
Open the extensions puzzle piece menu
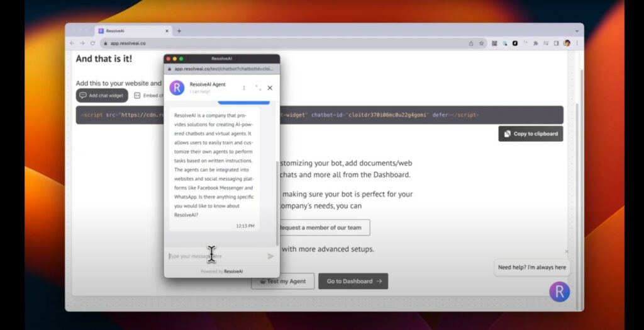tap(536, 43)
